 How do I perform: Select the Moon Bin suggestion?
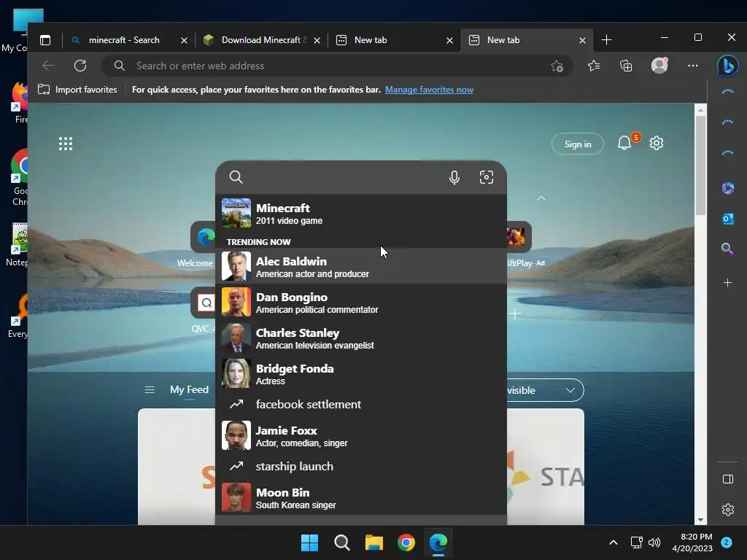pos(361,497)
